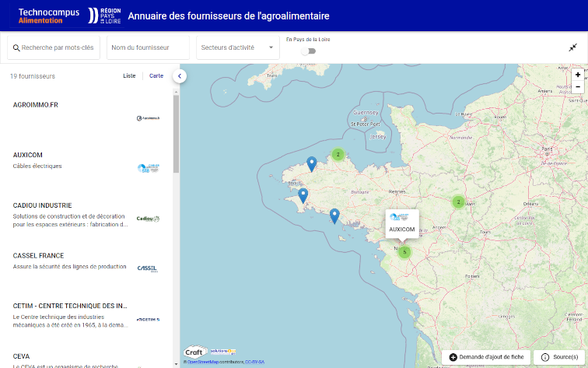Click the supplier list scrollbar thumb
The height and width of the screenshot is (368, 588).
(176, 134)
